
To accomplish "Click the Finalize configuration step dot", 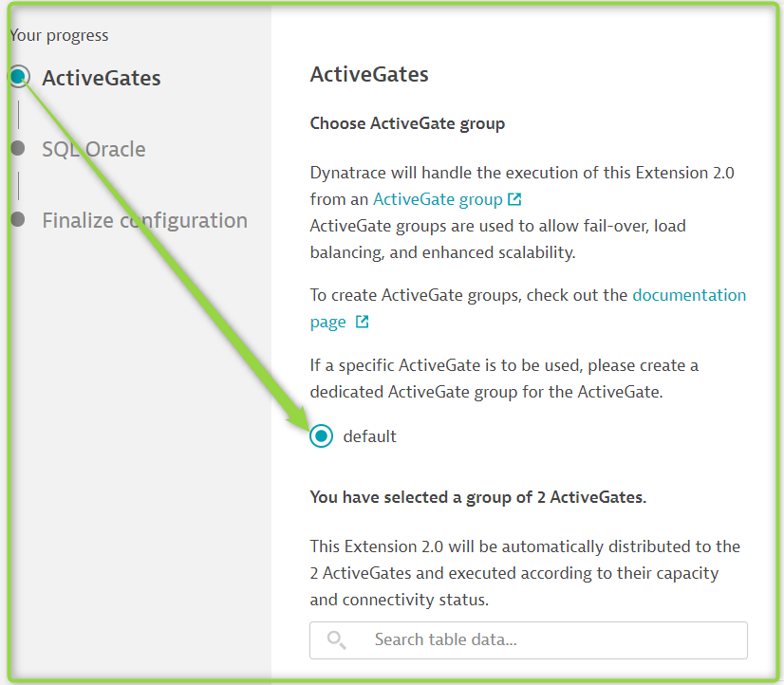I will (18, 220).
